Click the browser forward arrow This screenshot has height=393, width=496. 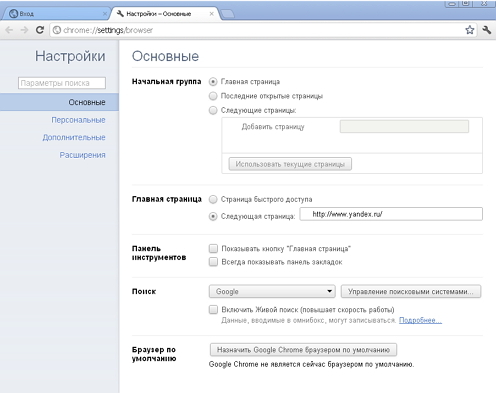24,30
